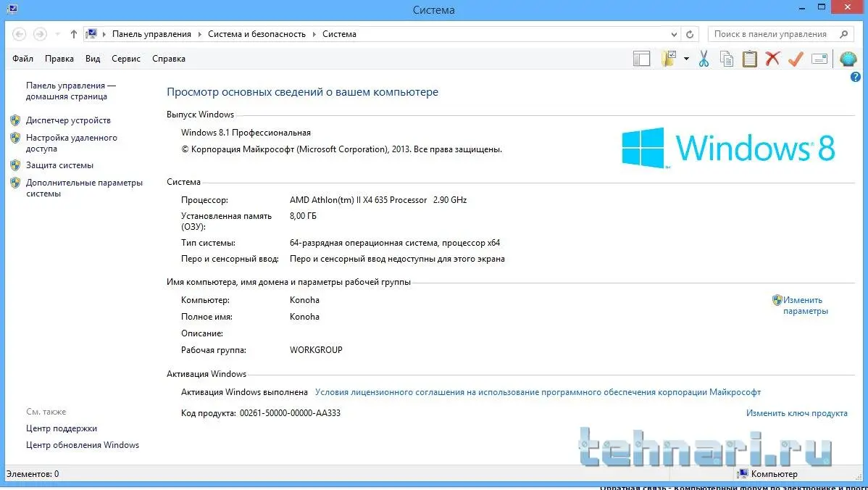Open the Справка menu
This screenshot has width=868, height=490.
point(169,59)
